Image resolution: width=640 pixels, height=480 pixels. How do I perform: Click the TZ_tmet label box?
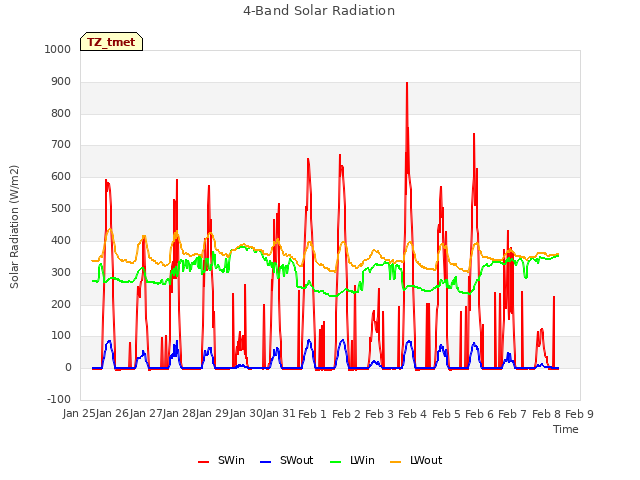(111, 42)
